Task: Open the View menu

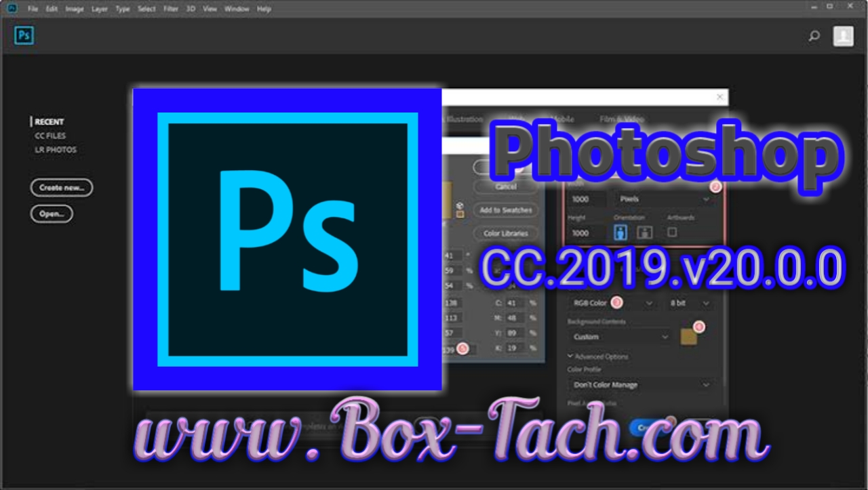Action: click(210, 9)
